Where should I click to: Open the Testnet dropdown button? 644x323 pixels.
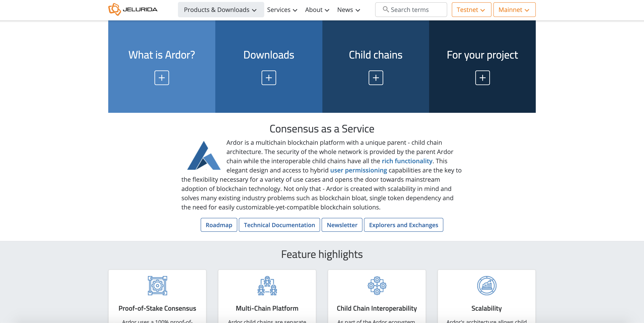(471, 10)
